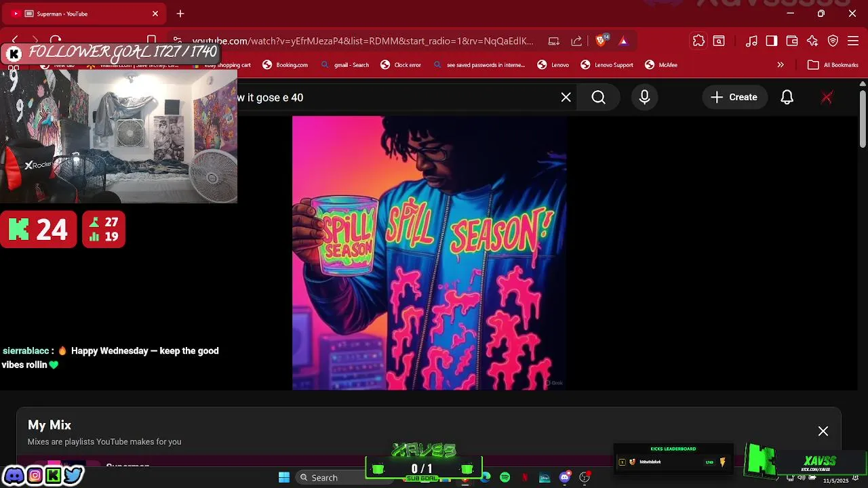Toggle the browser sidebar panel icon
The height and width of the screenshot is (488, 868).
(772, 41)
